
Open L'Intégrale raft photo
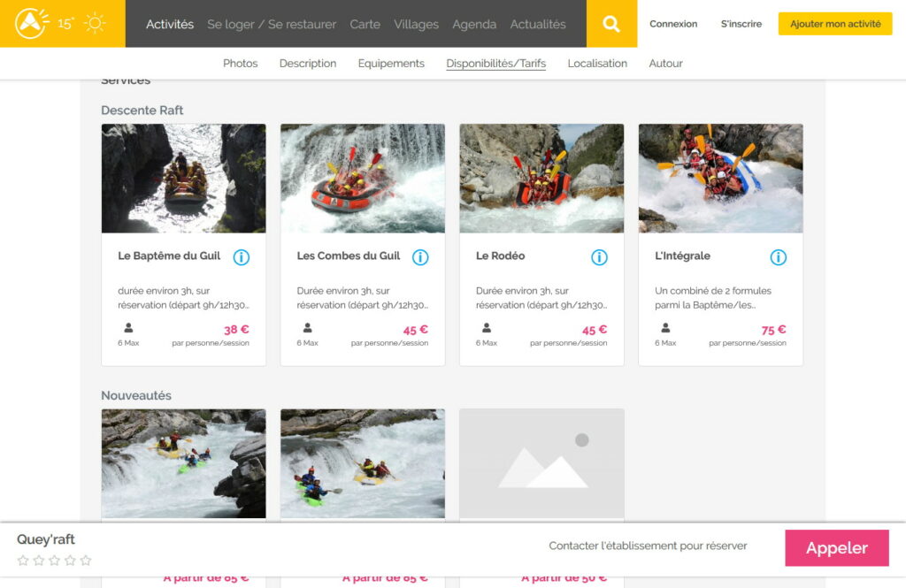[720, 179]
